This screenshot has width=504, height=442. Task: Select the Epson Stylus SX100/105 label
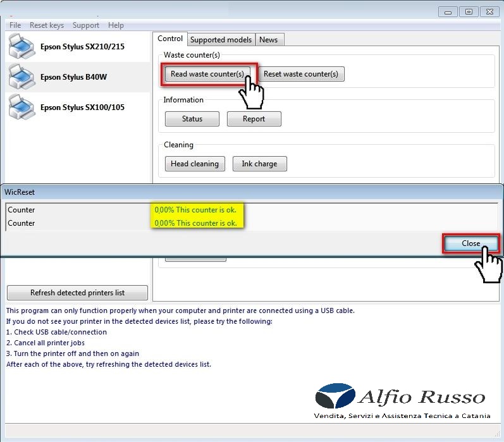(82, 107)
